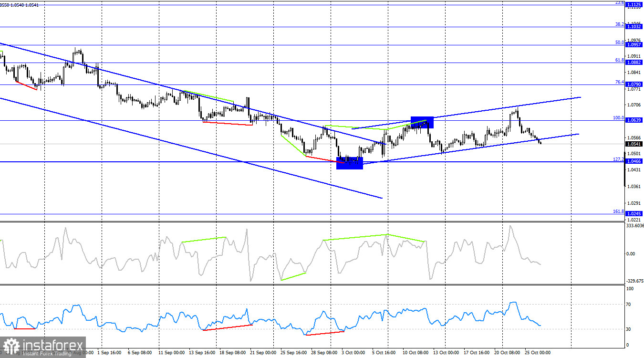Click the 1.1125 highlighted price label
This screenshot has height=358, width=644.
coord(634,5)
